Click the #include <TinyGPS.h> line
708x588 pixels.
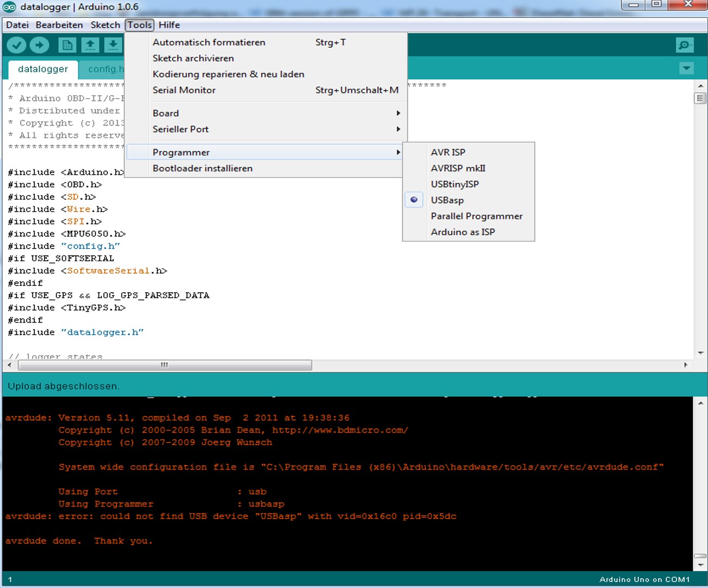(x=67, y=308)
